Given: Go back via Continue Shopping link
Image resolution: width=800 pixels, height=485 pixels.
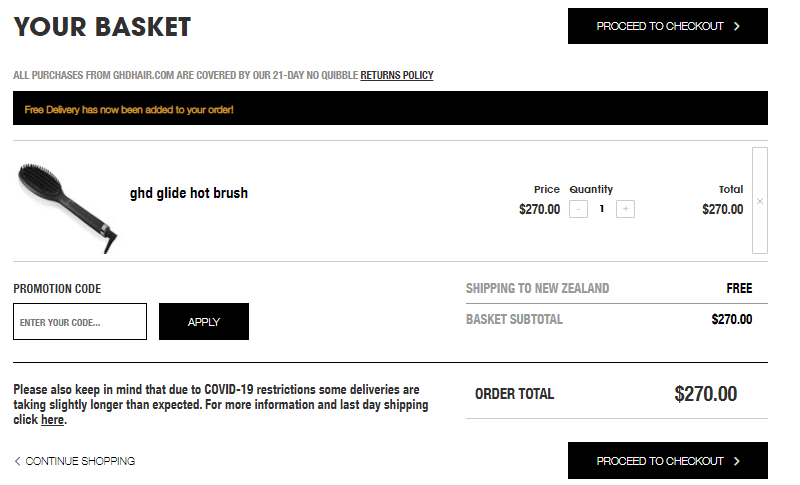Looking at the screenshot, I should 80,461.
